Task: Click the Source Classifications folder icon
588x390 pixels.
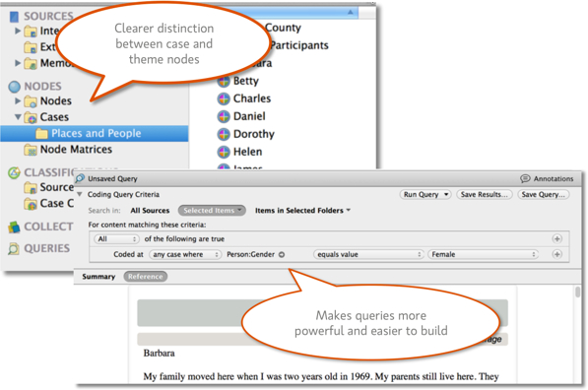Action: [31, 187]
